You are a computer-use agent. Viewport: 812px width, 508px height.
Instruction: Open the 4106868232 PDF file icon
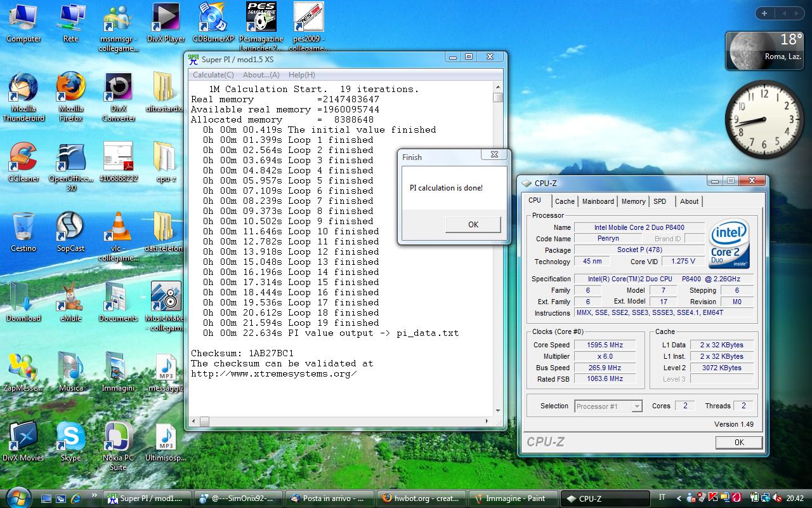point(119,162)
